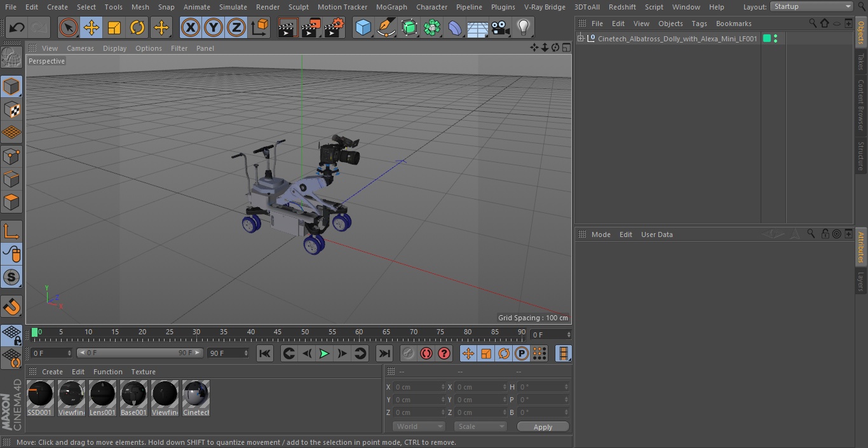Select the Base001 material thumbnail
Image resolution: width=868 pixels, height=448 pixels.
(x=133, y=398)
